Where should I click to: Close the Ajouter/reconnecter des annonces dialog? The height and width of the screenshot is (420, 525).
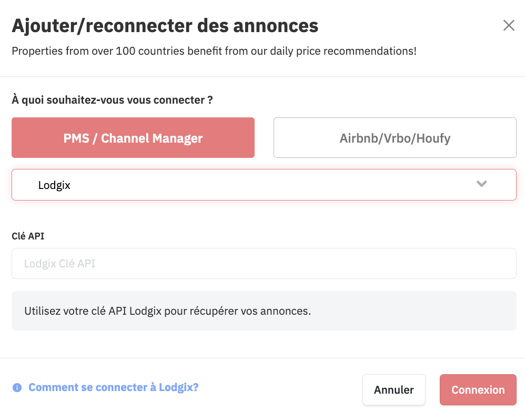[509, 25]
